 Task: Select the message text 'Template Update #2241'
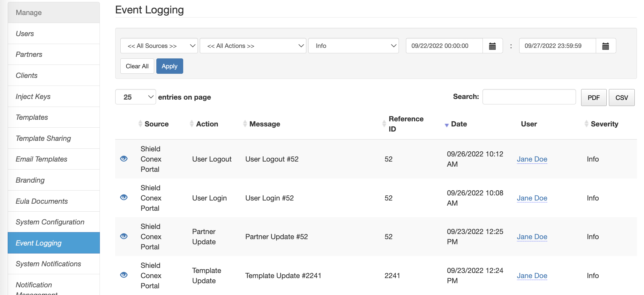[x=283, y=276]
